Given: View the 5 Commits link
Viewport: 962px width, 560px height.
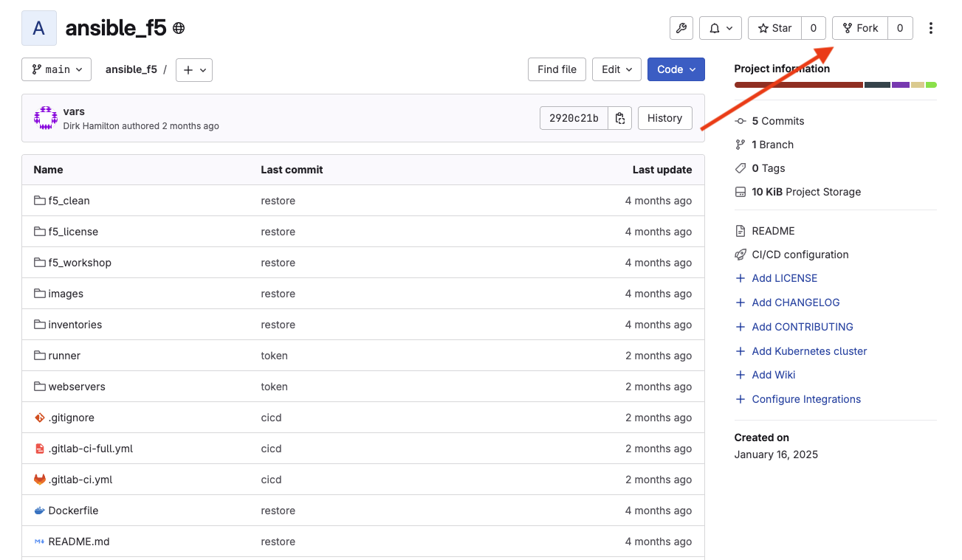Looking at the screenshot, I should 778,121.
